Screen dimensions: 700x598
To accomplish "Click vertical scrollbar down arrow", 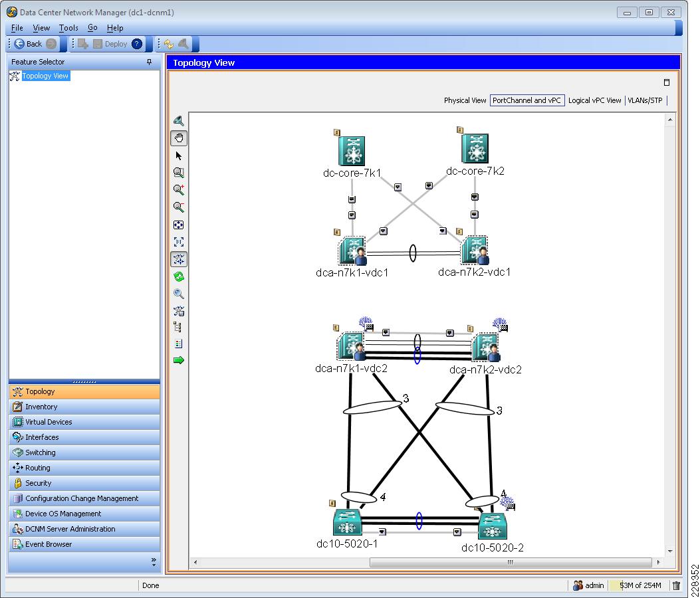I will click(x=670, y=551).
